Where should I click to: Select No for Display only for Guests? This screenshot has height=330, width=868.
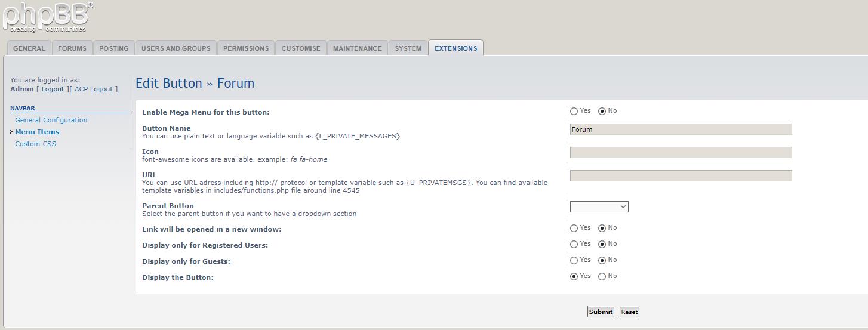602,260
